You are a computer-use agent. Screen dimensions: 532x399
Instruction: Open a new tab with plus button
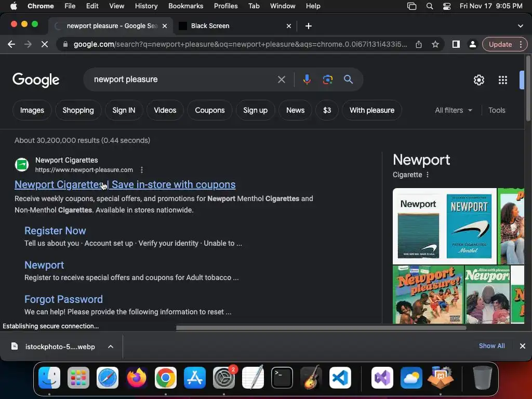(x=309, y=26)
